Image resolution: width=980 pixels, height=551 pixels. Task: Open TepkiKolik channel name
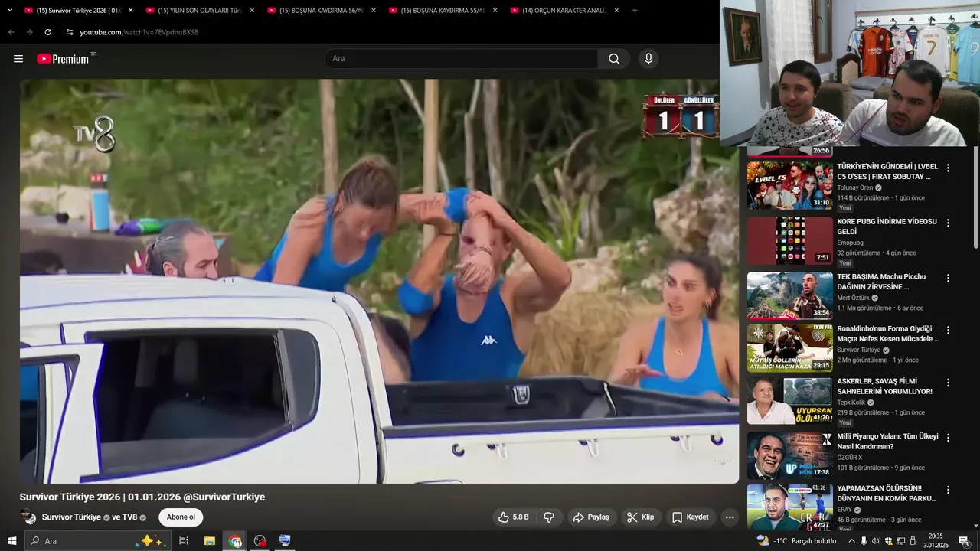pyautogui.click(x=851, y=403)
